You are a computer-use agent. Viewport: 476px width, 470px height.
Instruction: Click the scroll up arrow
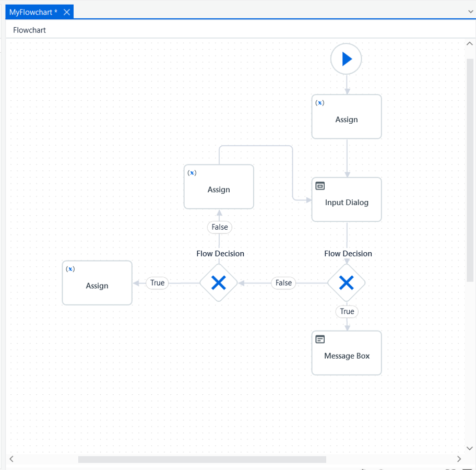(470, 44)
